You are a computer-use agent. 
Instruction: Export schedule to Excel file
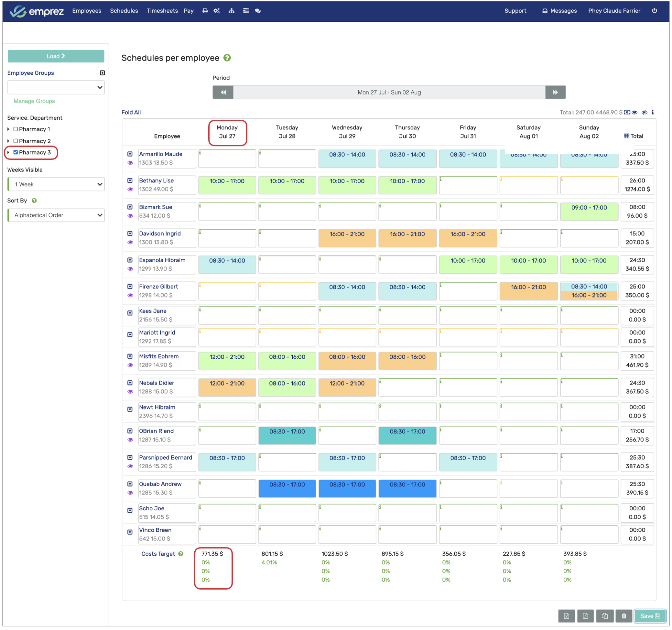tap(566, 616)
